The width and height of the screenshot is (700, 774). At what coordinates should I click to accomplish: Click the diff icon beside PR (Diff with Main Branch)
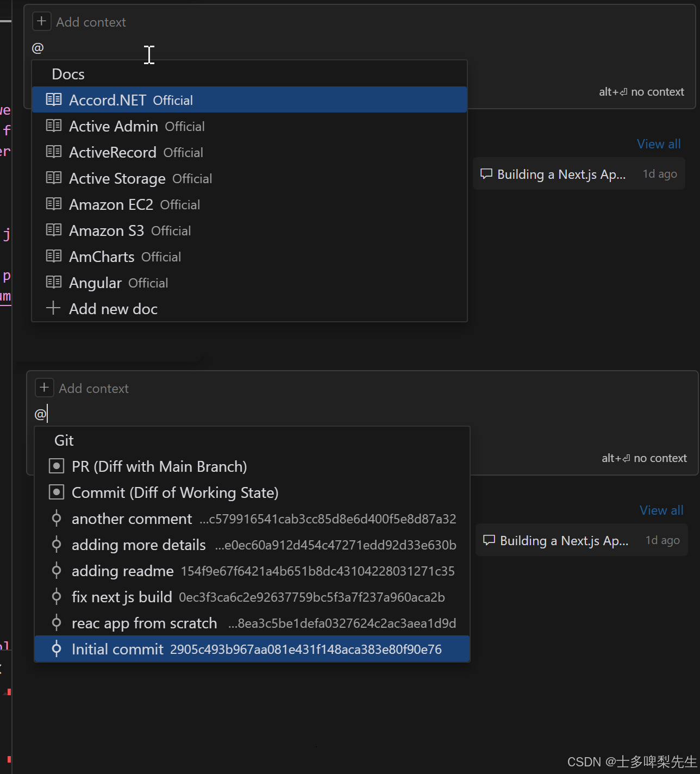pos(57,466)
